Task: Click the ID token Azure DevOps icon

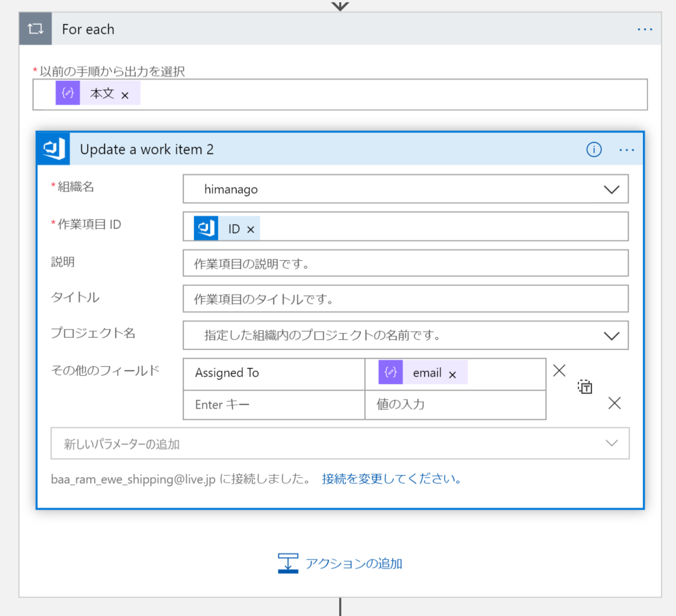Action: tap(206, 228)
